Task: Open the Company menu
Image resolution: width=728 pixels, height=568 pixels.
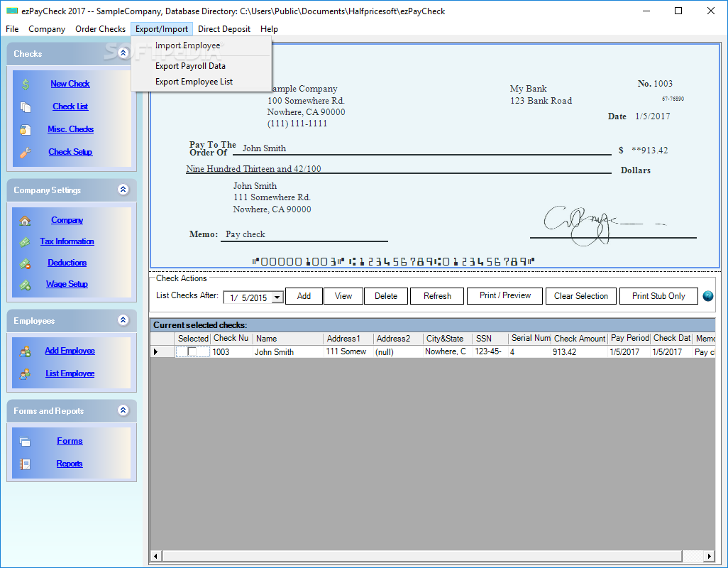Action: [x=47, y=29]
